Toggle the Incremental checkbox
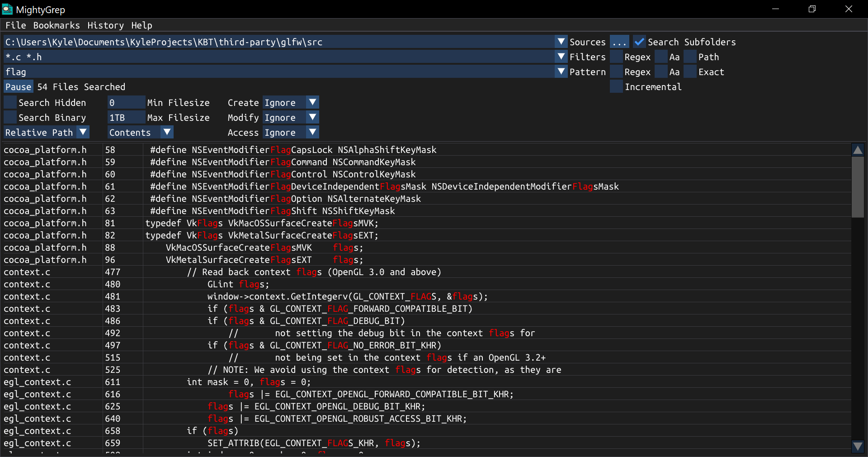The height and width of the screenshot is (457, 868). click(x=616, y=87)
